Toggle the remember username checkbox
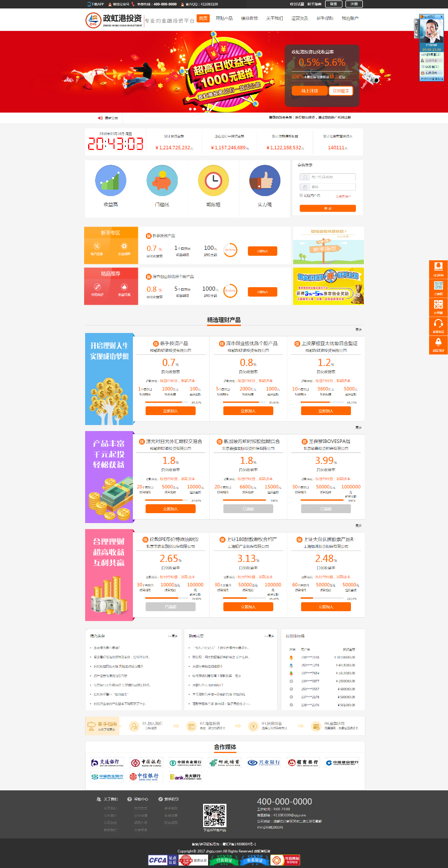This screenshot has height=868, width=448. pyautogui.click(x=301, y=196)
